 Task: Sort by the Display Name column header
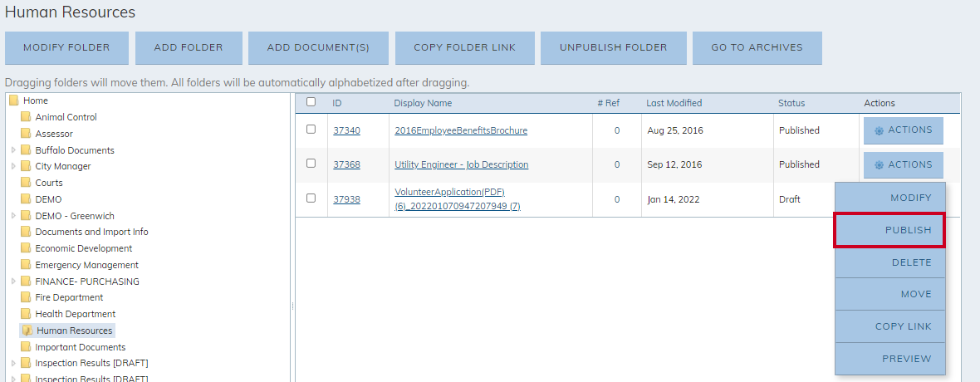423,103
